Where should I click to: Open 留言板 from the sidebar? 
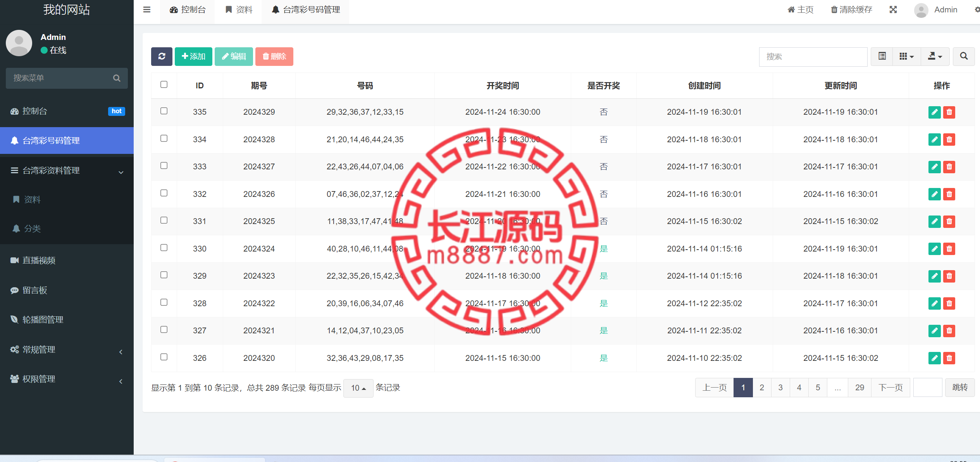pos(67,290)
